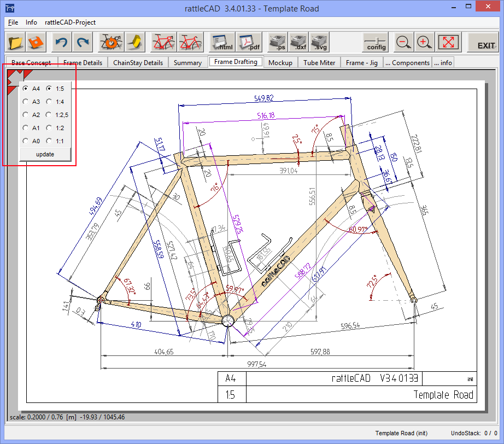Select the A2 paper format
Image resolution: width=504 pixels, height=444 pixels.
(x=32, y=115)
